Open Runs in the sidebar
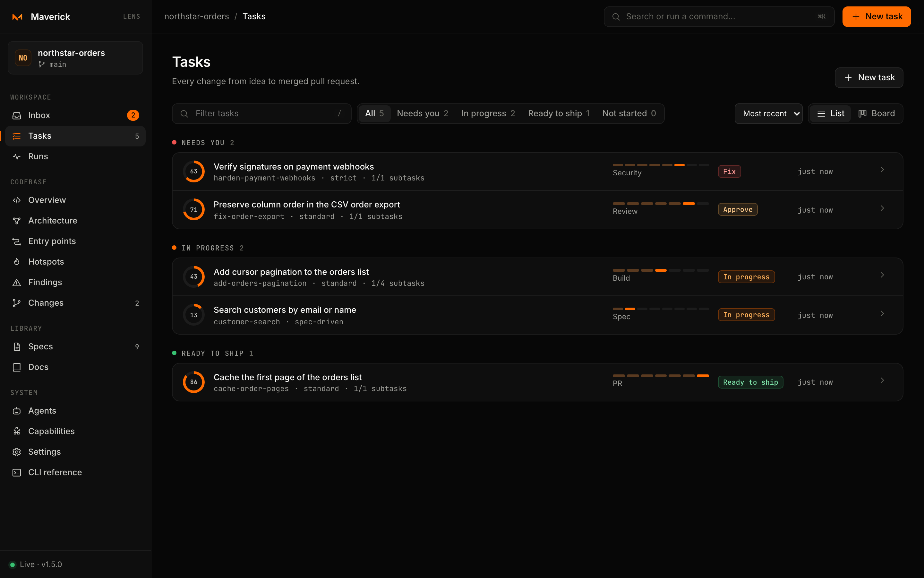 [75, 156]
